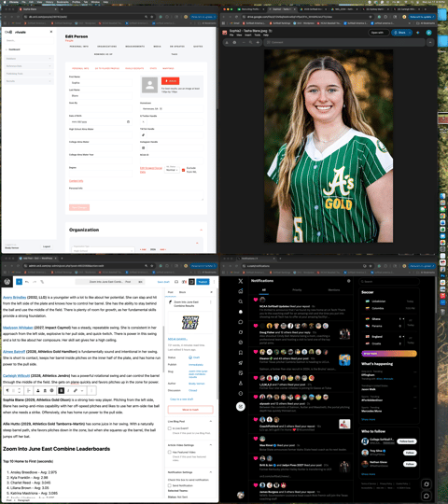Image resolution: width=448 pixels, height=504 pixels.
Task: Collapse the Live Blog Post panel
Action: point(211,421)
